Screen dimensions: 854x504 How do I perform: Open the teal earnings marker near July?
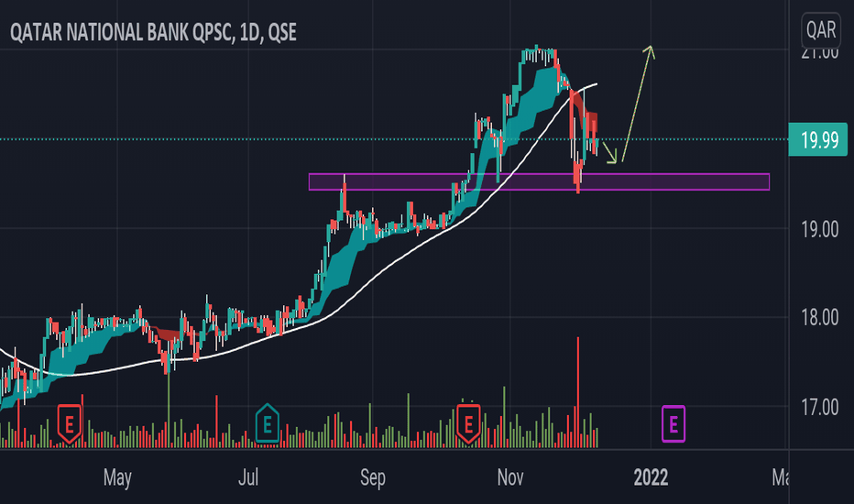(x=267, y=422)
